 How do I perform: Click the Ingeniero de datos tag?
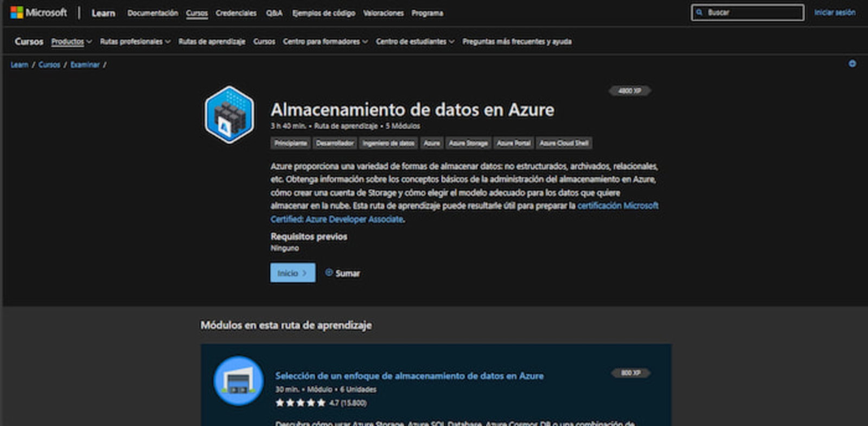388,143
